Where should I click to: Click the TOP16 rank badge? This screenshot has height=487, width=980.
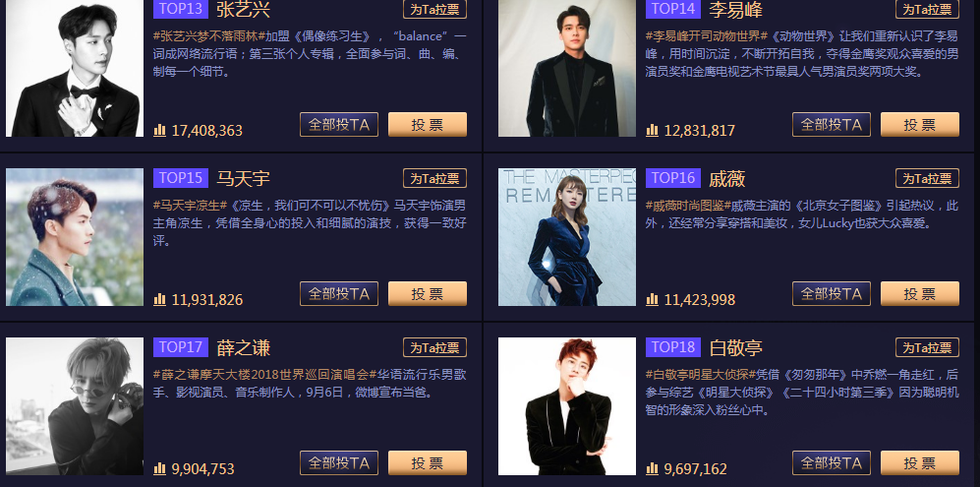pyautogui.click(x=673, y=178)
